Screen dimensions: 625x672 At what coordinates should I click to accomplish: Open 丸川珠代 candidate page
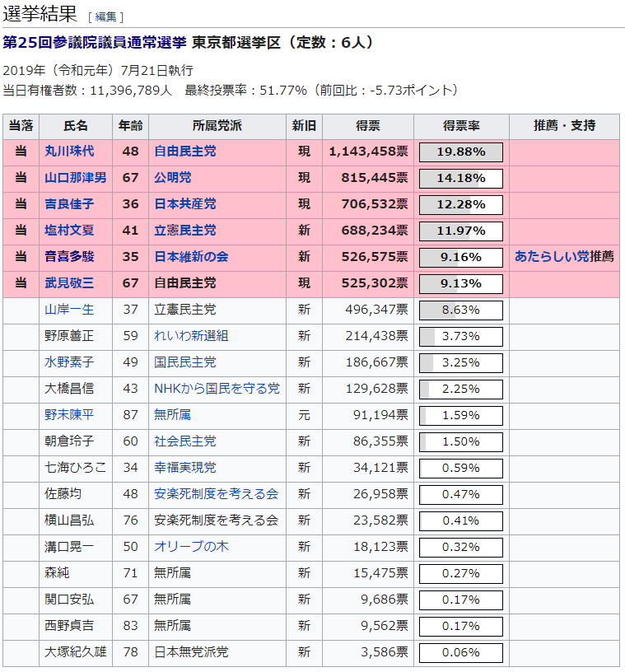(69, 152)
